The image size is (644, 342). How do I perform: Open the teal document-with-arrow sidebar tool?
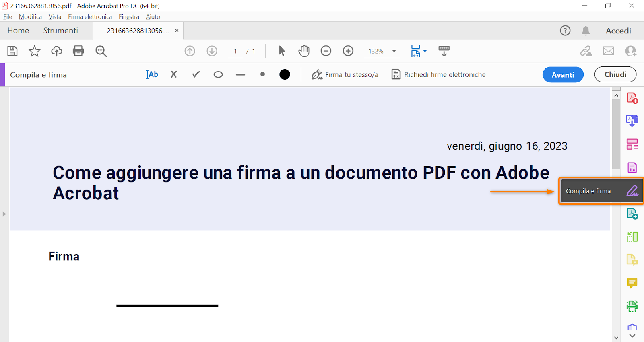click(632, 214)
